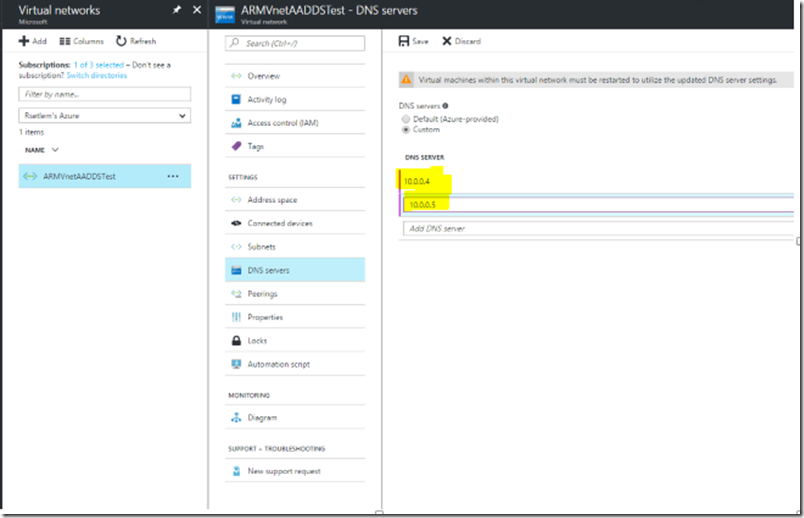Select the Default (Azure-provided) radio button
The height and width of the screenshot is (518, 804).
(x=406, y=119)
